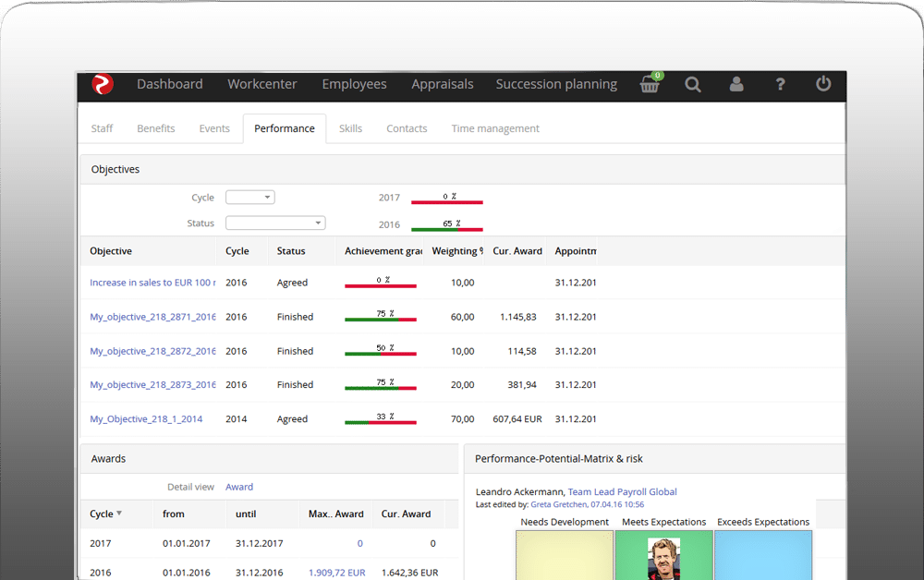Click the 1.145,83 award value
924x580 pixels.
tap(518, 317)
